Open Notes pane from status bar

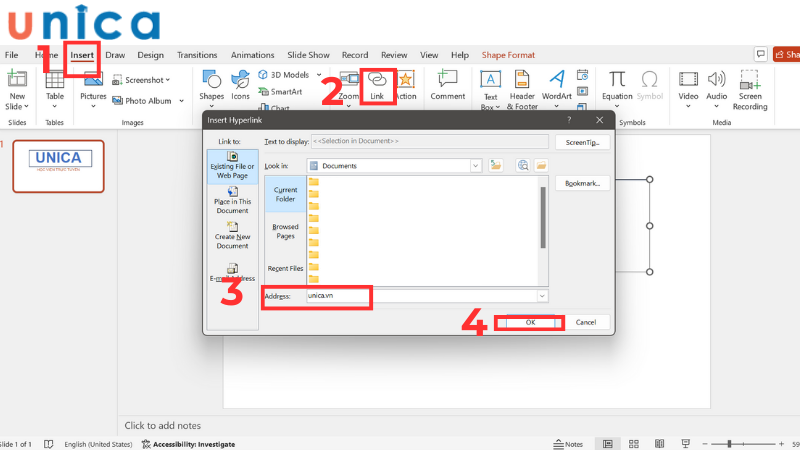pos(568,444)
